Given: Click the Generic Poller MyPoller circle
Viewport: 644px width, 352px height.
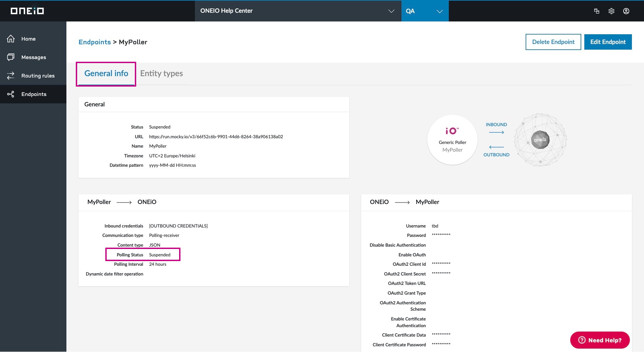Looking at the screenshot, I should [x=452, y=140].
